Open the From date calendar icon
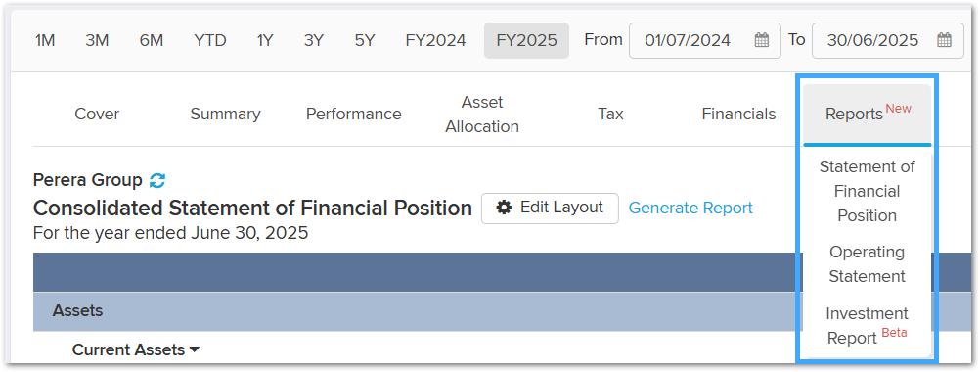The image size is (980, 372). coord(761,41)
